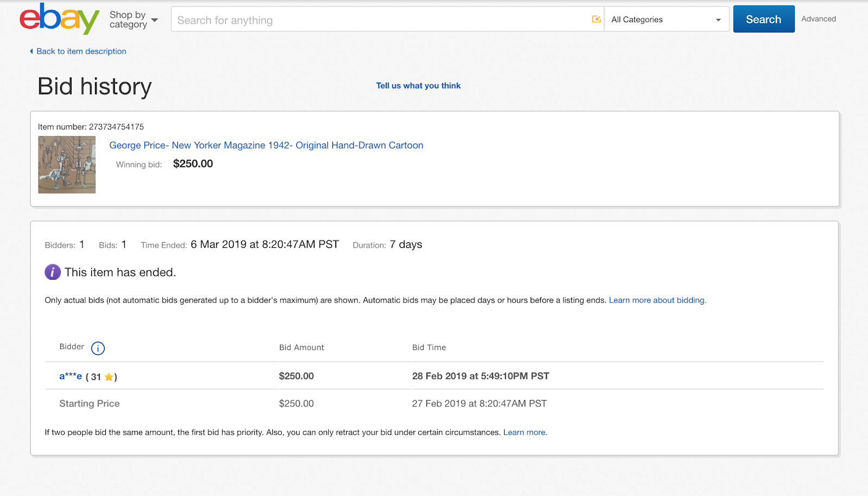The image size is (868, 496).
Task: Expand the All Categories dropdown
Action: (666, 20)
